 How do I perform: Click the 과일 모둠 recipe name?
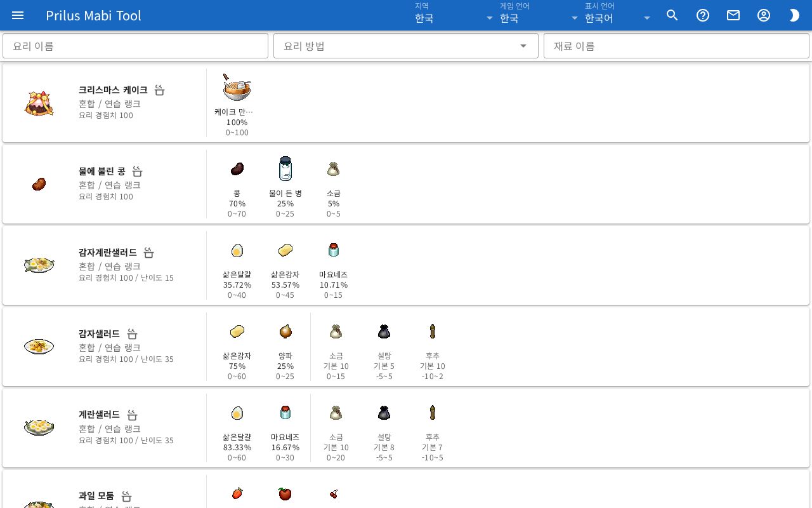tap(96, 497)
